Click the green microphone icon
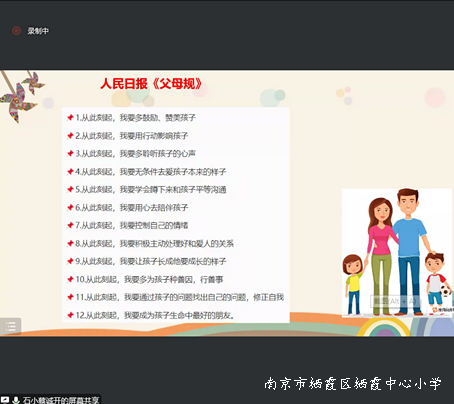The image size is (454, 404). tap(16, 400)
